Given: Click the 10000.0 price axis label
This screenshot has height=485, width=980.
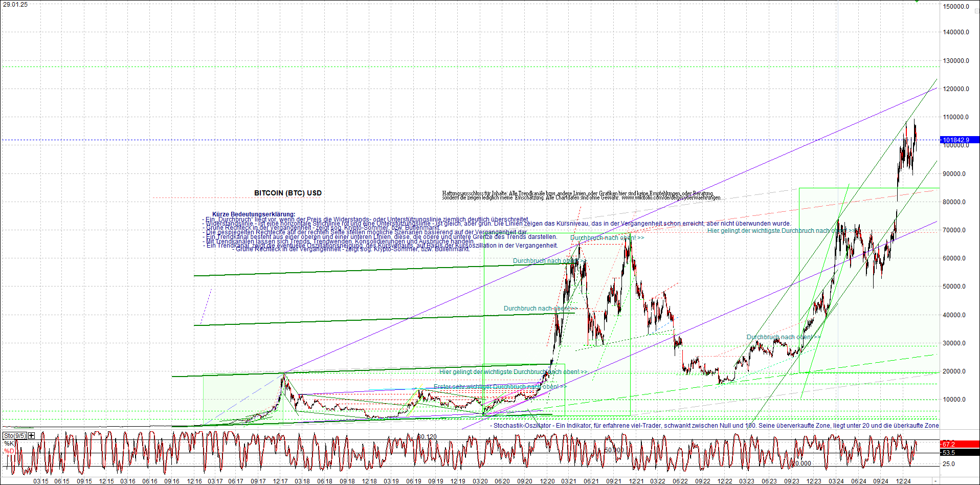Looking at the screenshot, I should click(954, 400).
